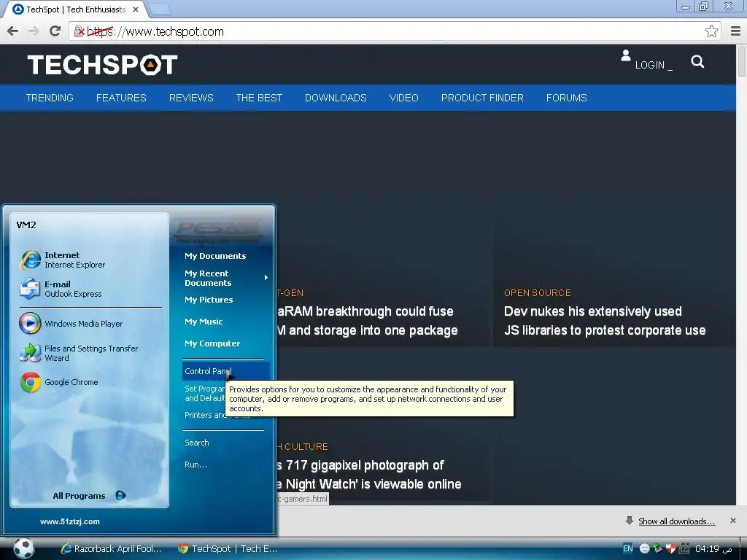The image size is (747, 560).
Task: Go to TRENDING section
Action: 50,98
